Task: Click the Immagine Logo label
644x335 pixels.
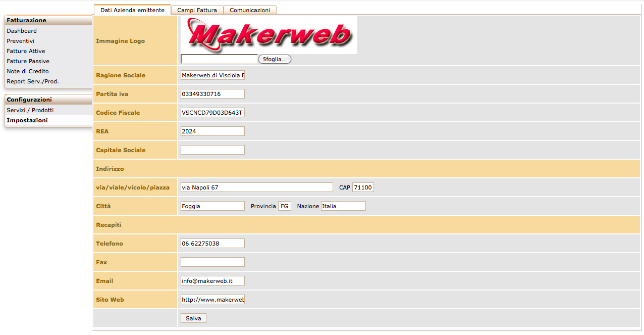Action: [120, 41]
